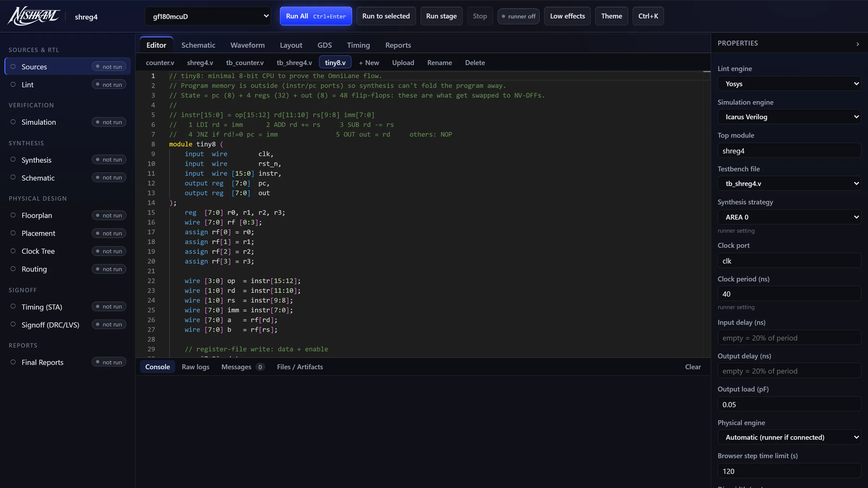Open the counter.v file tab
Screen dimensions: 868x488
[160, 63]
